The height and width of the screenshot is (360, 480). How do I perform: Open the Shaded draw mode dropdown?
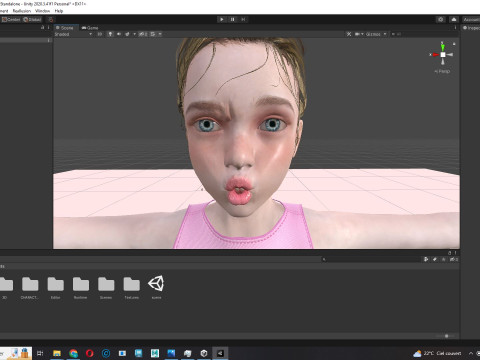(x=73, y=34)
